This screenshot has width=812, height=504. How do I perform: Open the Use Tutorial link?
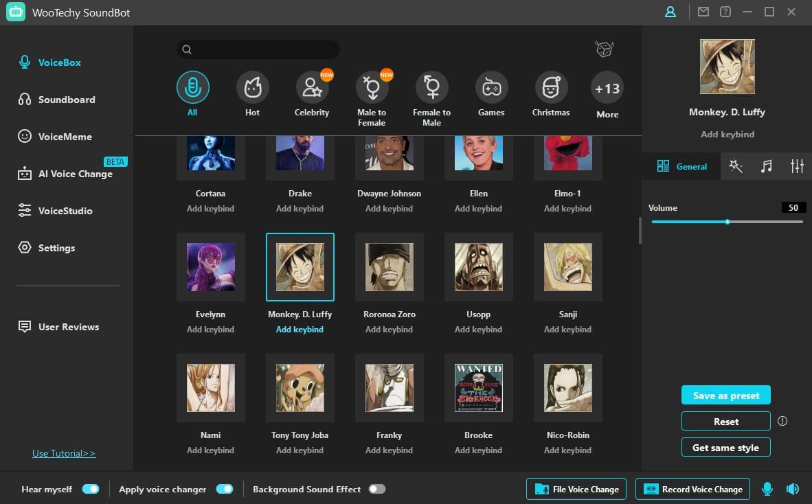click(x=64, y=453)
